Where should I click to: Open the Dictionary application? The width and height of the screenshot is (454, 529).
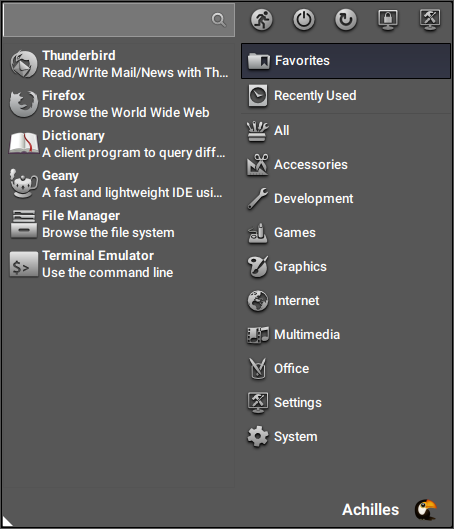click(119, 144)
